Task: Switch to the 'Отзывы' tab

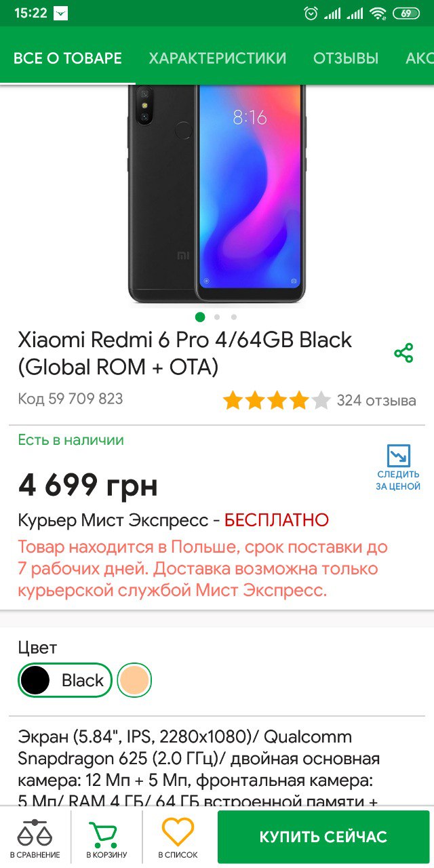Action: pyautogui.click(x=346, y=58)
